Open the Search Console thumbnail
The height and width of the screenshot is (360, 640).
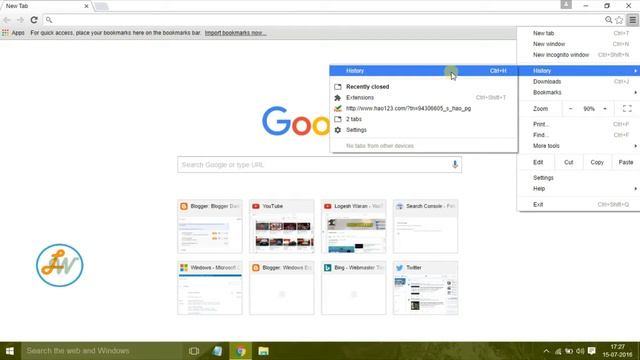[425, 226]
